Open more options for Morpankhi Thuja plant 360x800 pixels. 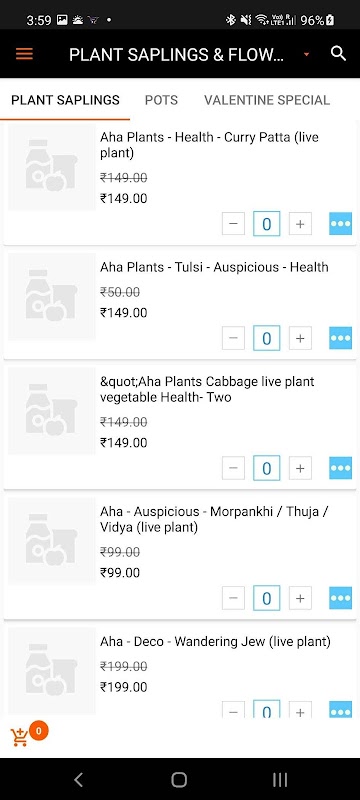340,598
